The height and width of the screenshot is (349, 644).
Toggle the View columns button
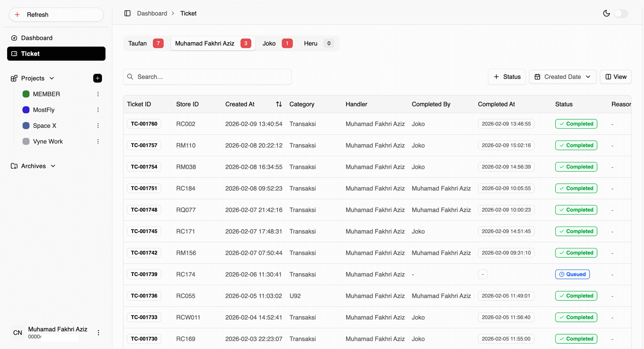point(615,77)
